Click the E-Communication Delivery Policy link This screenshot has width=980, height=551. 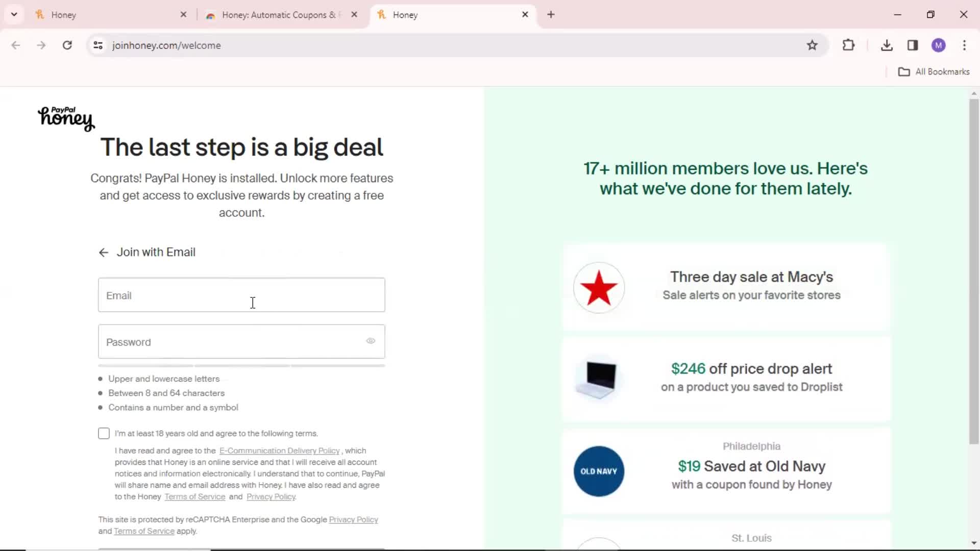(x=279, y=451)
